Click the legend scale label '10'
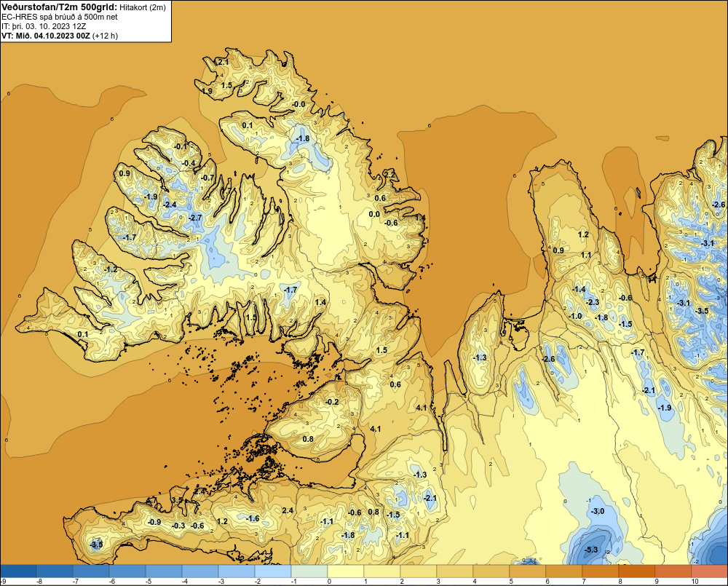The height and width of the screenshot is (586, 728). (x=695, y=582)
